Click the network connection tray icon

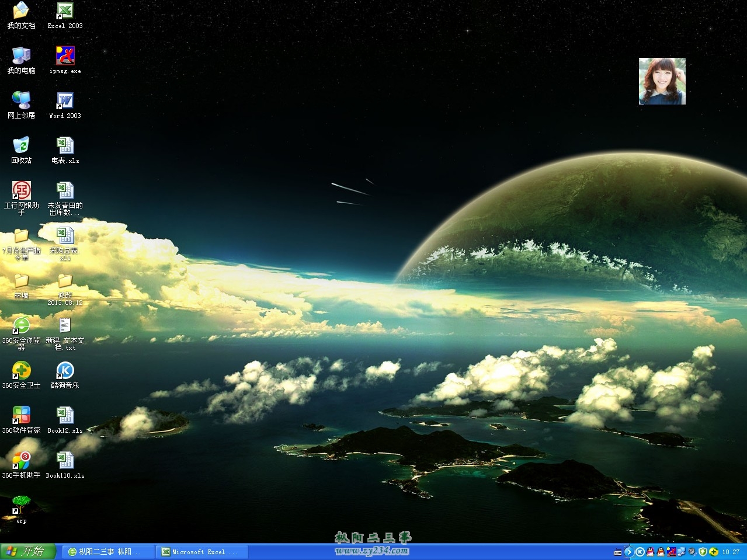[x=682, y=552]
